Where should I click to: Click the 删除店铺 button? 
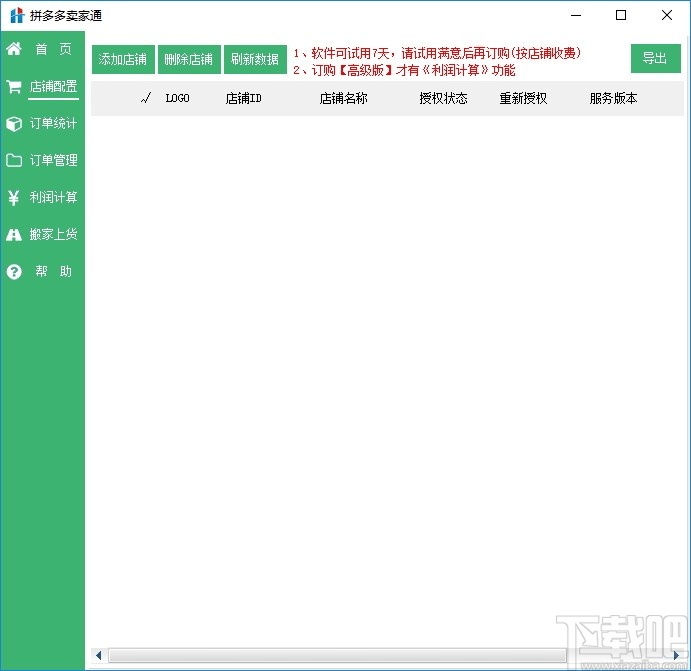point(189,59)
